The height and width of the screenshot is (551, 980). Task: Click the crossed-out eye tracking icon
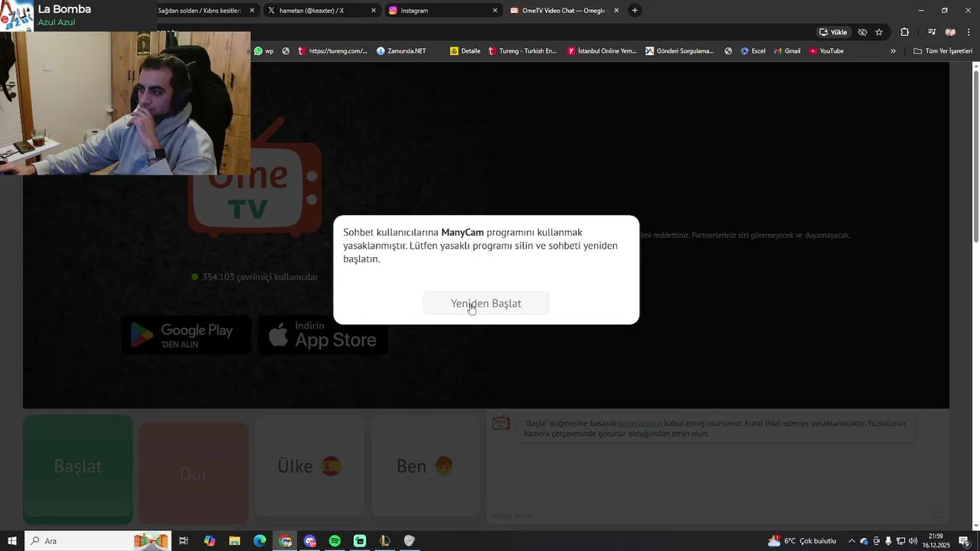pyautogui.click(x=862, y=32)
